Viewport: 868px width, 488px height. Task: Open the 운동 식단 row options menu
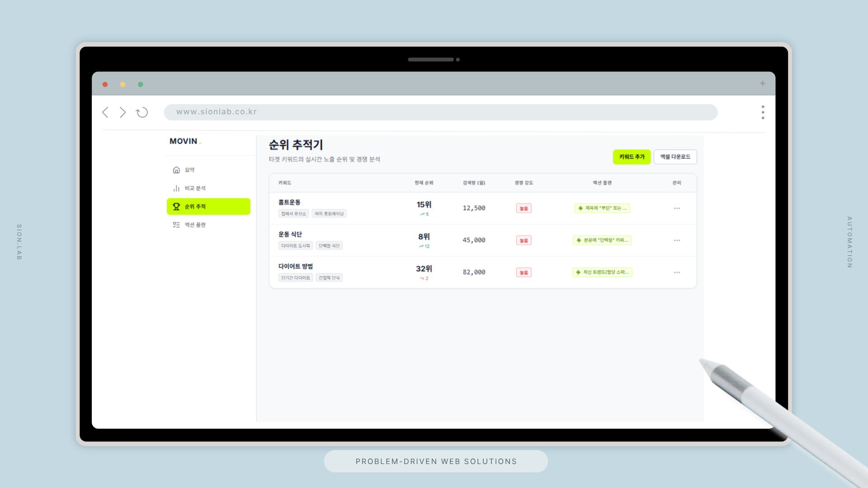[x=677, y=240]
